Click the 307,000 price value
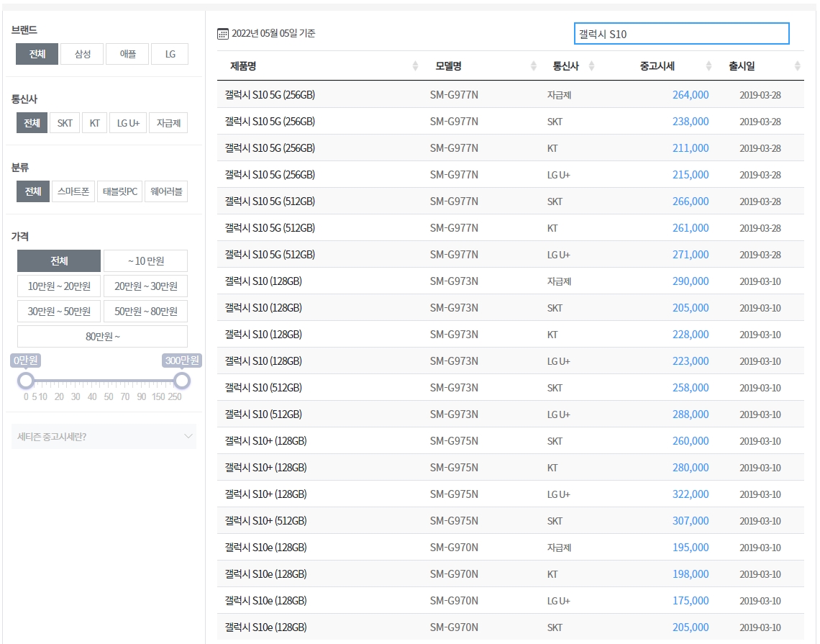Viewport: 820px width, 644px height. coord(691,520)
